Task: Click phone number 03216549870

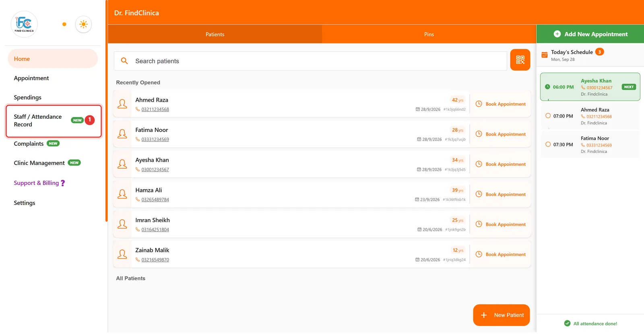Action: (x=155, y=260)
